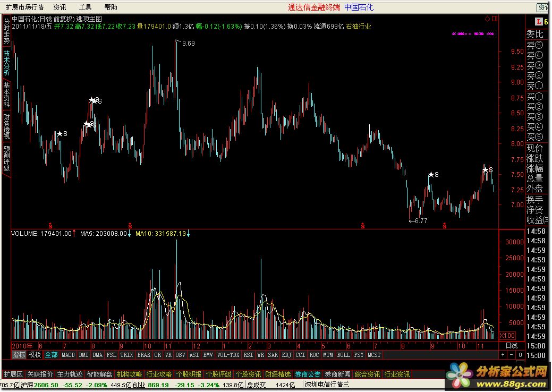
Task: Switch indicator to OBV
Action: point(180,355)
